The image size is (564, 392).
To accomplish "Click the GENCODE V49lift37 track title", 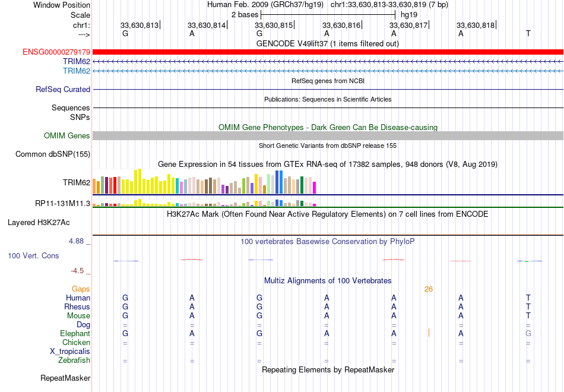I will coord(328,43).
